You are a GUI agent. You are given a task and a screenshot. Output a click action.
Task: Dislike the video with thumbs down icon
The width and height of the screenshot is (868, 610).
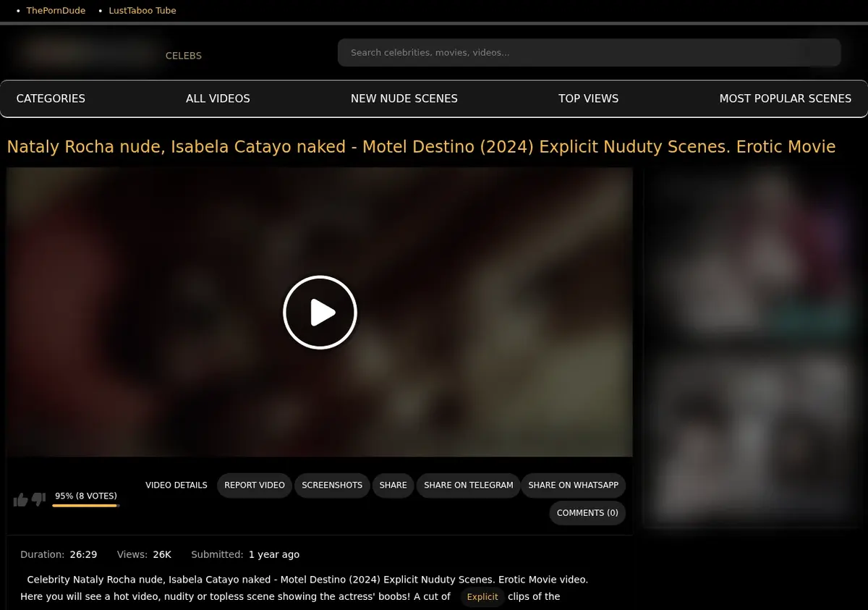(39, 499)
